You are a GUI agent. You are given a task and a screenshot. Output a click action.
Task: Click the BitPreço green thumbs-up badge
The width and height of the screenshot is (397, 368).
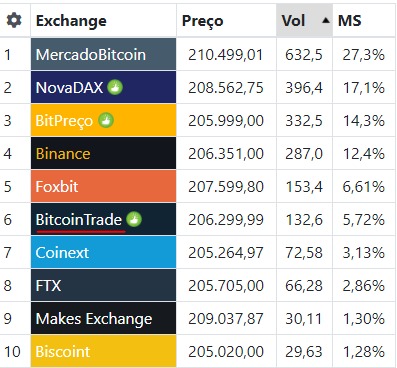pos(106,120)
